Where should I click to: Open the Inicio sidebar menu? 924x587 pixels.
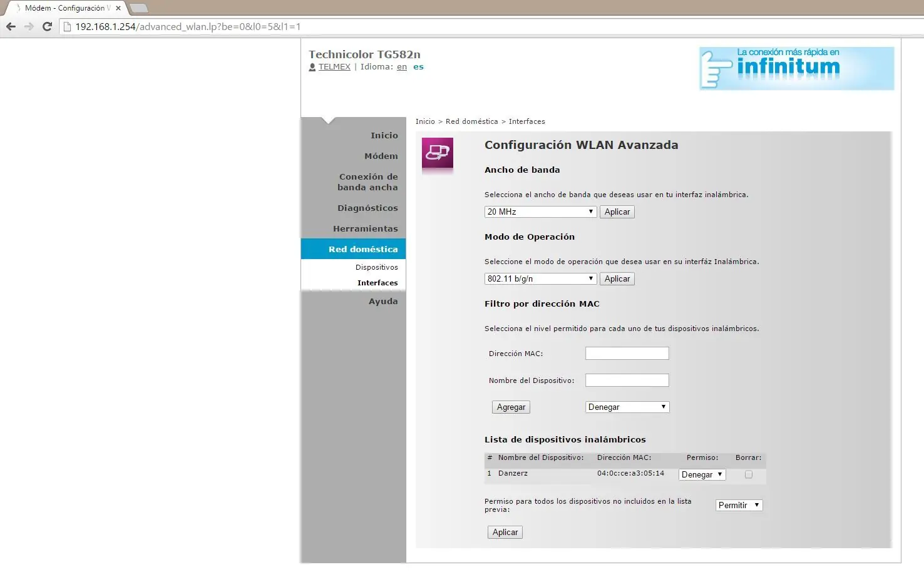coord(384,135)
